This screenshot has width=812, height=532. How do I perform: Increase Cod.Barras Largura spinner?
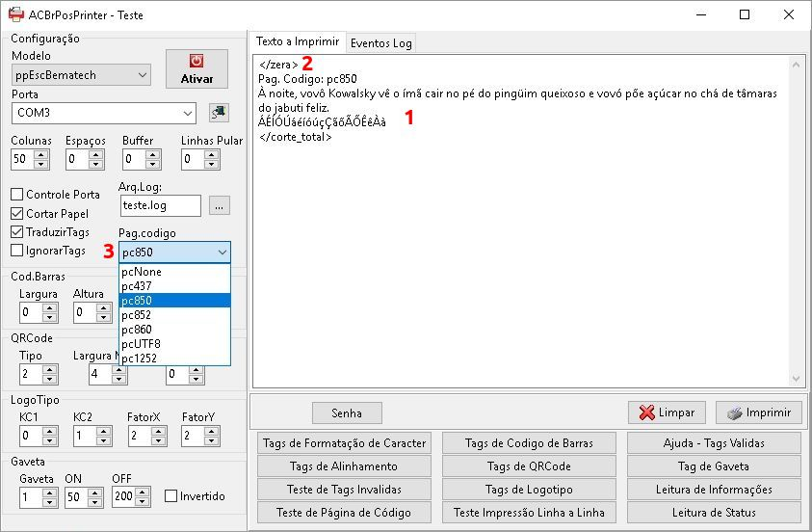[x=50, y=307]
